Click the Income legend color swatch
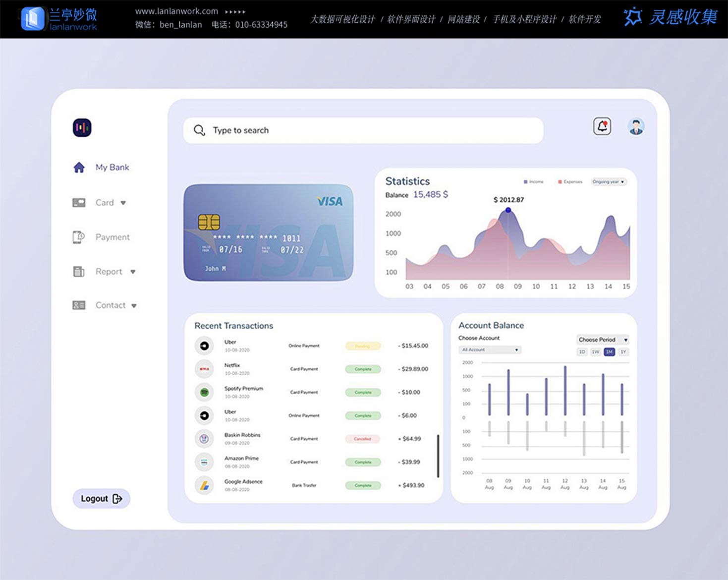728x580 pixels. point(525,182)
